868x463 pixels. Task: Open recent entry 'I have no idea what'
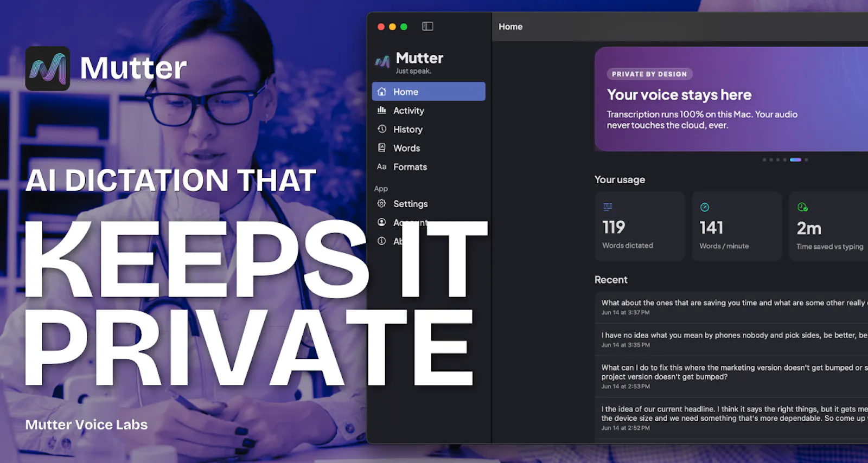731,340
